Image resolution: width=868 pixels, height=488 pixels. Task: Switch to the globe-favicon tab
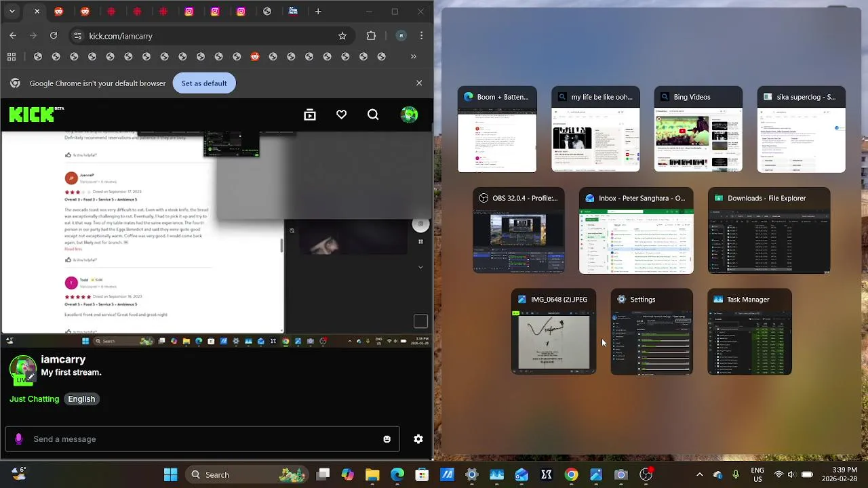pos(267,12)
